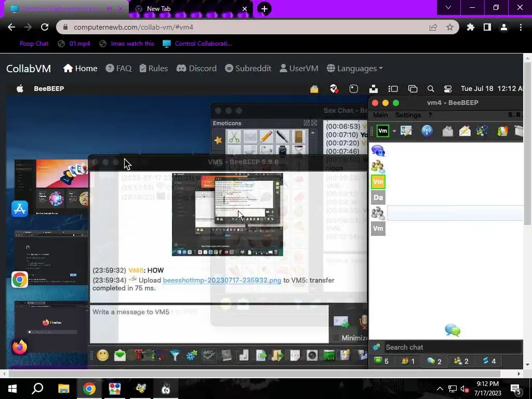Viewport: 532px width, 399px height.
Task: Select the orange Vm user in vm4 list
Action: coord(378,182)
